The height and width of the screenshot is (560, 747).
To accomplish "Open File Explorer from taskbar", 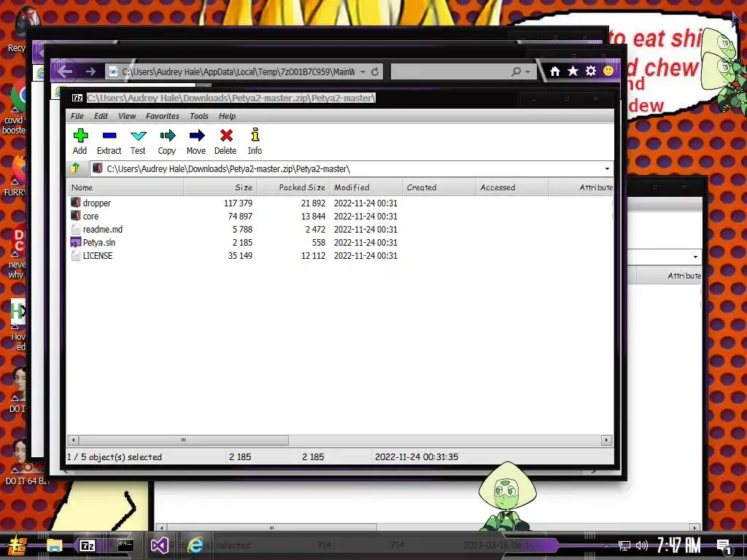I will tap(54, 545).
